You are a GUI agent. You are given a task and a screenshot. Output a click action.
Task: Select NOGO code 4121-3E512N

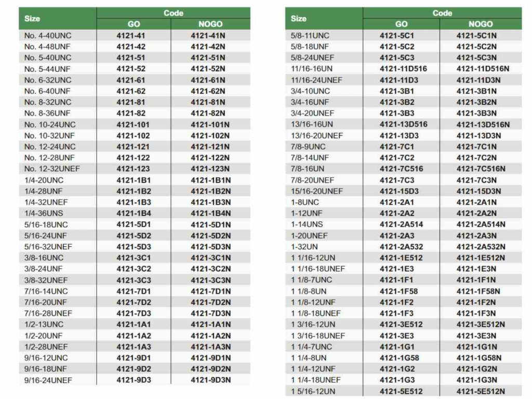tap(481, 325)
